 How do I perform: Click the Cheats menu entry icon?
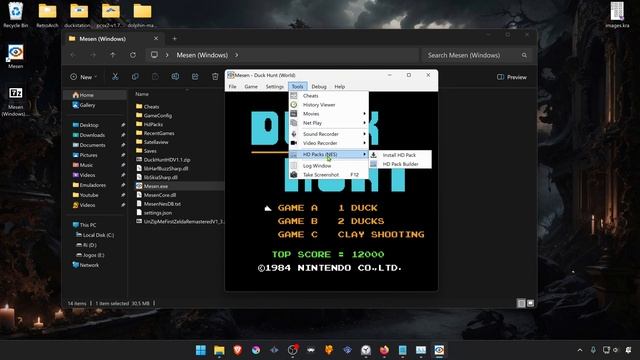pyautogui.click(x=293, y=96)
